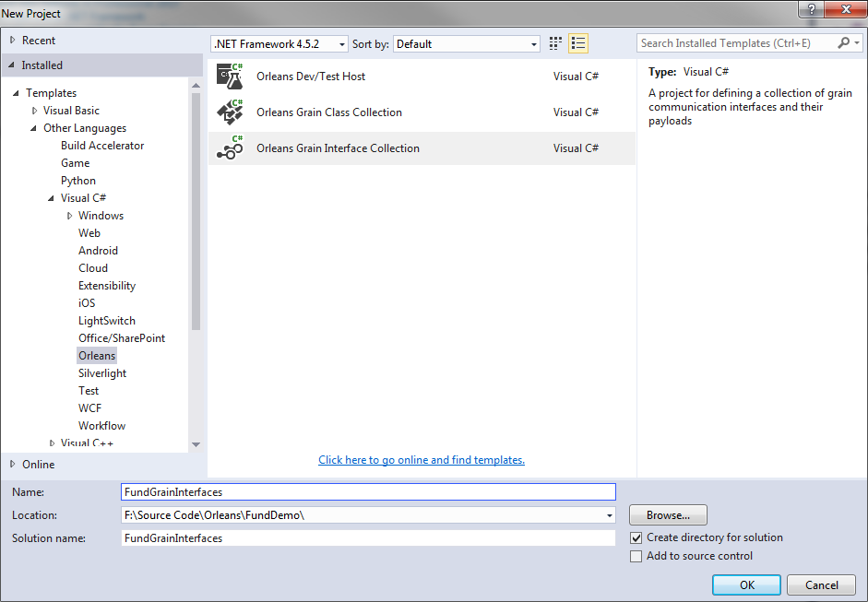Screen dimensions: 868x602
Task: Open the .NET Framework version dropdown
Action: click(279, 44)
